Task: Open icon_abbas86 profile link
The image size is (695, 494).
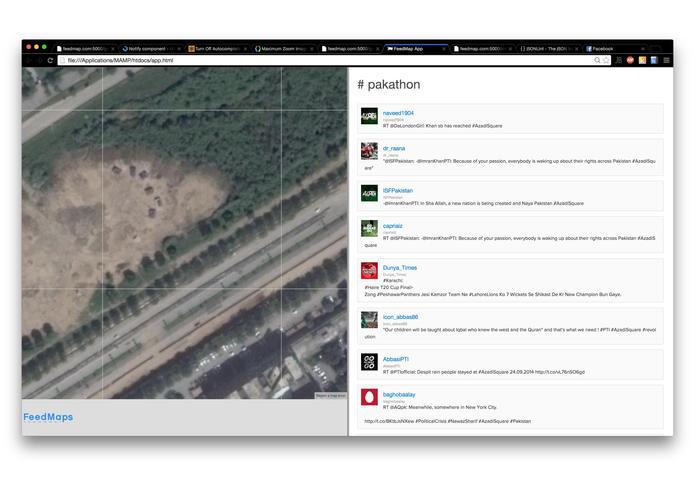Action: (x=400, y=317)
